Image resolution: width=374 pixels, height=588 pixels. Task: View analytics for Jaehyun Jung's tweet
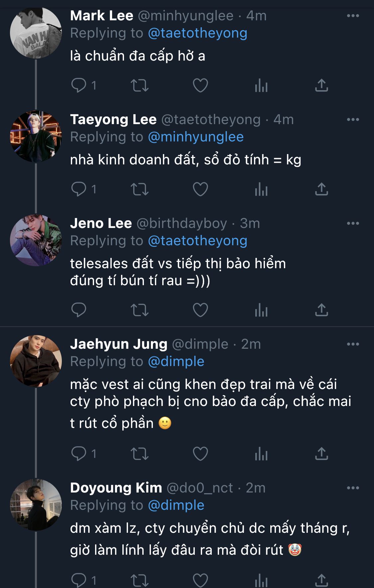(261, 454)
